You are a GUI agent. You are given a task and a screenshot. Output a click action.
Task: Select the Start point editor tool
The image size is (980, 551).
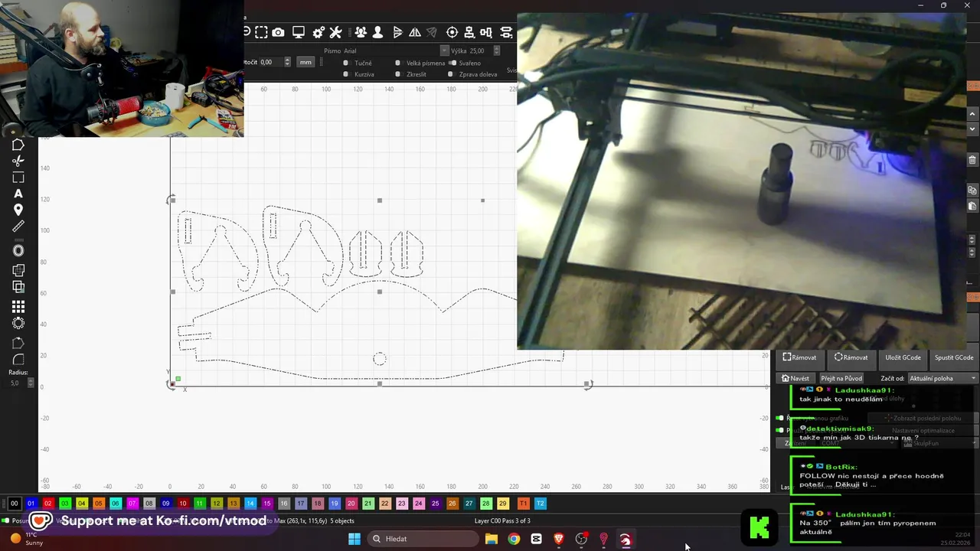tap(18, 343)
